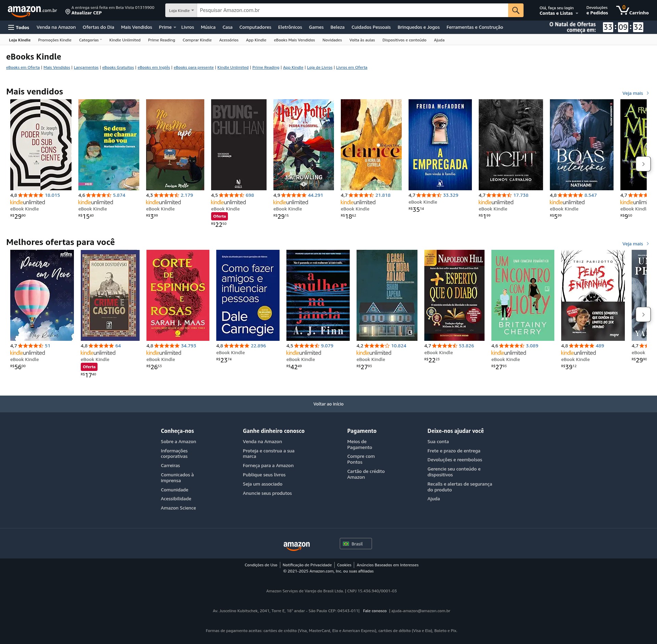Open Pelas Entranhas book cover
Image resolution: width=657 pixels, height=644 pixels.
click(x=593, y=295)
